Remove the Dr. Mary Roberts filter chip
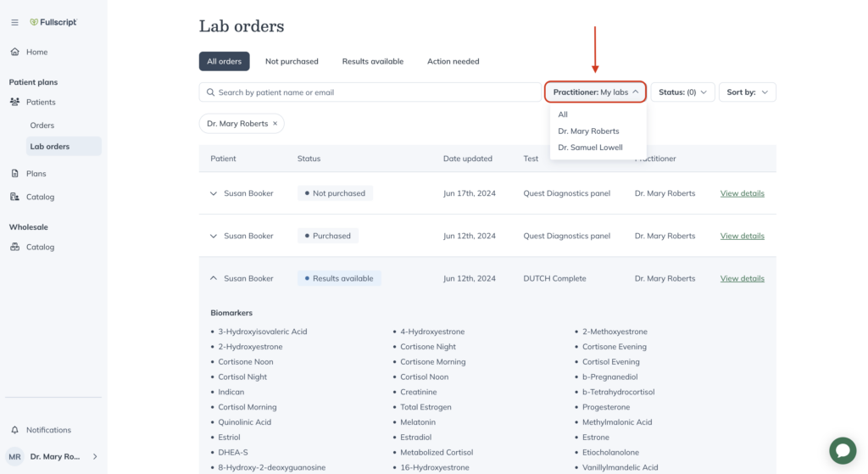 pyautogui.click(x=275, y=124)
